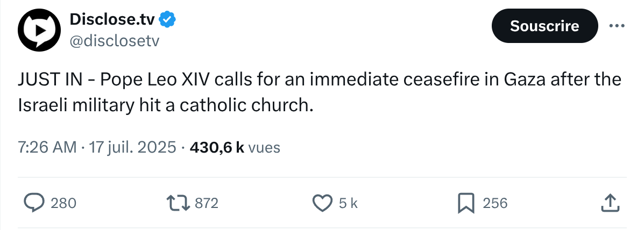The width and height of the screenshot is (644, 230).
Task: Click the 'vues' label
Action: (265, 148)
